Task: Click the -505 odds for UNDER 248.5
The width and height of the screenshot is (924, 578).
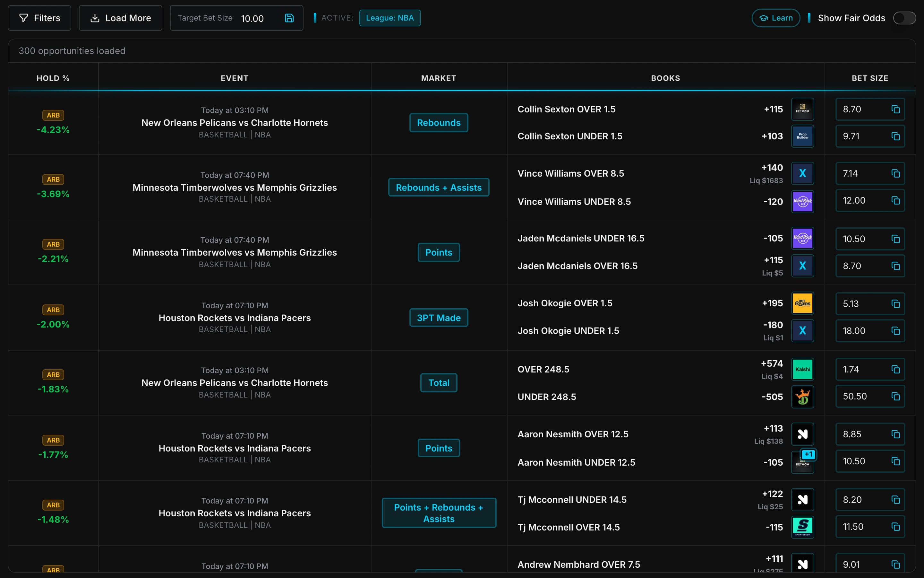Action: 772,397
